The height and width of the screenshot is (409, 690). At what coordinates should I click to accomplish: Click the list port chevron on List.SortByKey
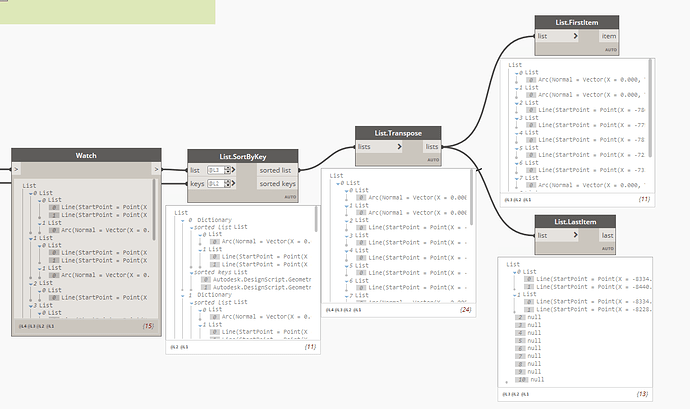233,170
